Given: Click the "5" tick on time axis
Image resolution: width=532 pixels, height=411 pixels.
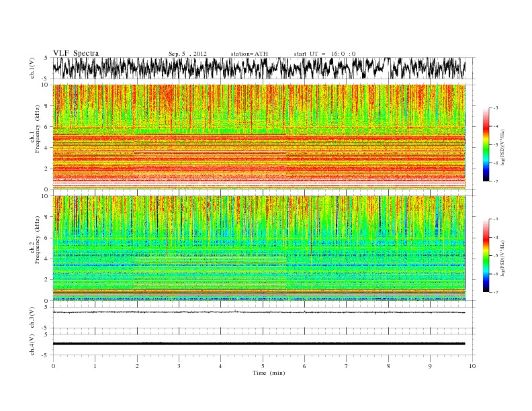Looking at the screenshot, I should tap(263, 366).
